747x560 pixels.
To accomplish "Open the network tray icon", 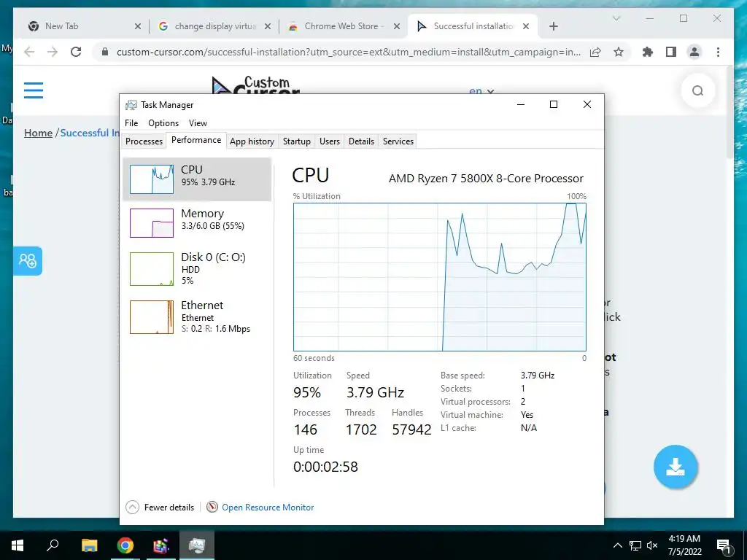I will pos(635,545).
